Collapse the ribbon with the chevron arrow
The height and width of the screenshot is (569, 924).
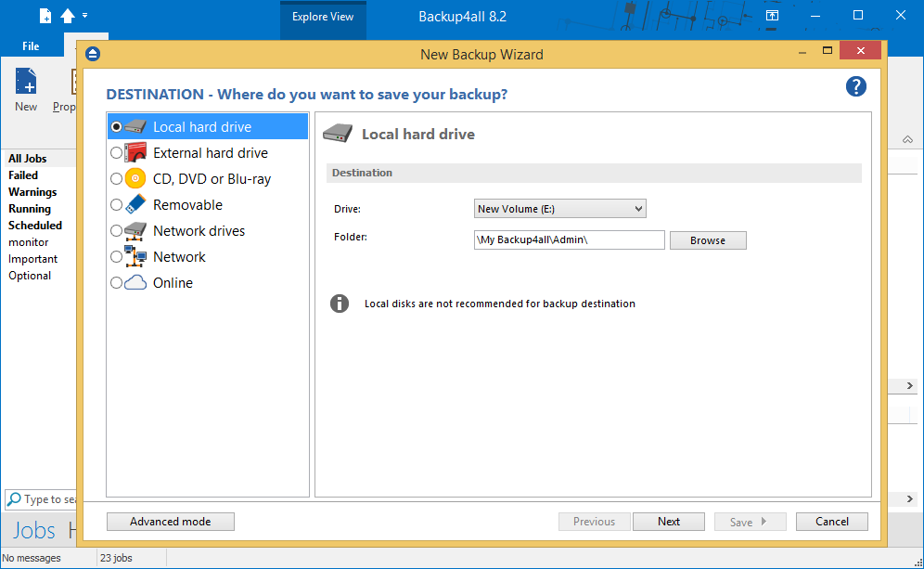907,140
